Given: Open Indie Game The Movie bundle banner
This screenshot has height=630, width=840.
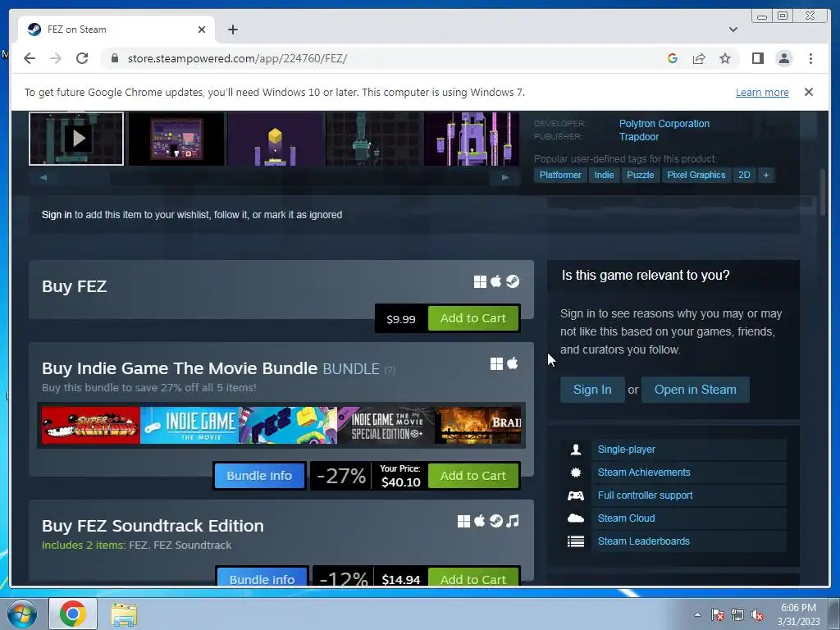Looking at the screenshot, I should 189,426.
